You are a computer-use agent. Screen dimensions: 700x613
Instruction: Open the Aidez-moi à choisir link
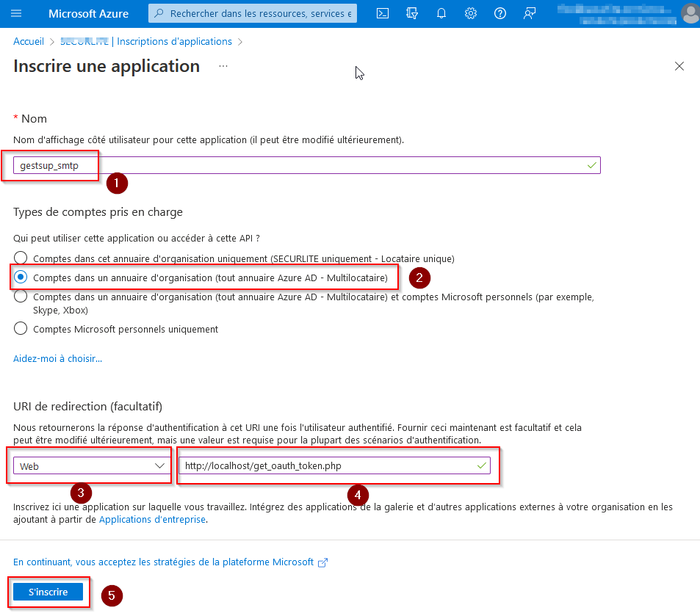pos(57,358)
